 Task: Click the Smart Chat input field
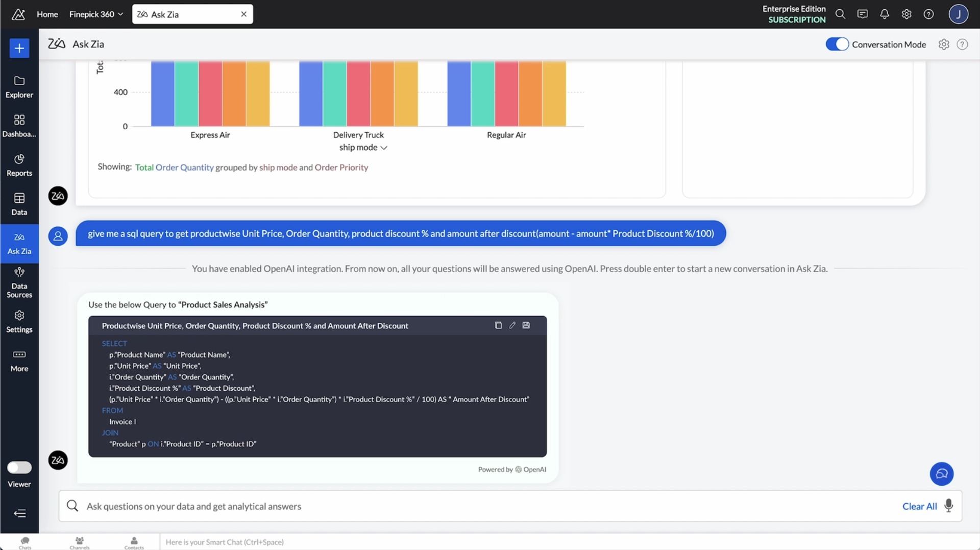pos(569,542)
